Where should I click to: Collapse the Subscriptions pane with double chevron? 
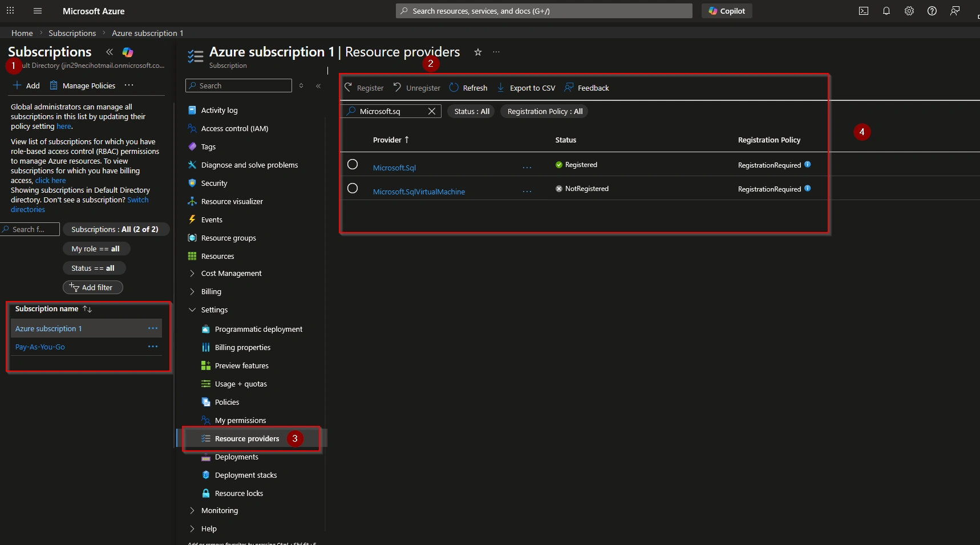(110, 52)
